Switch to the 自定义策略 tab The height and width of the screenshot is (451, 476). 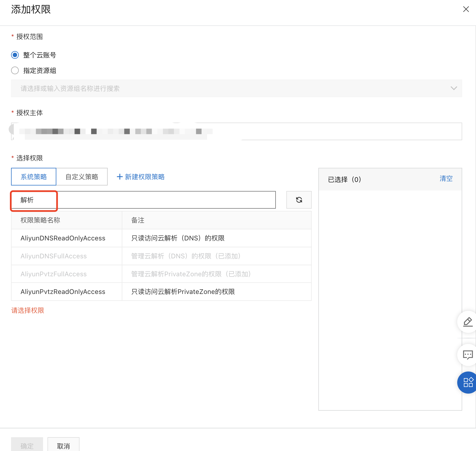(x=82, y=177)
